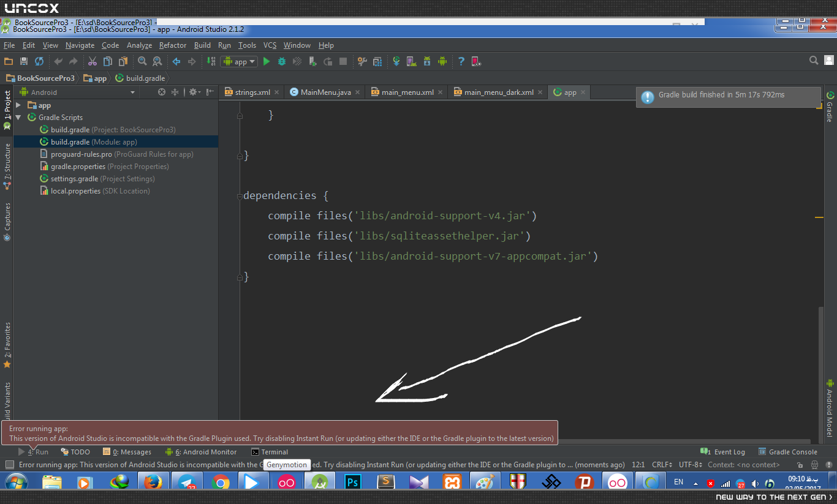Open the AVD Manager icon
The height and width of the screenshot is (504, 837).
412,61
